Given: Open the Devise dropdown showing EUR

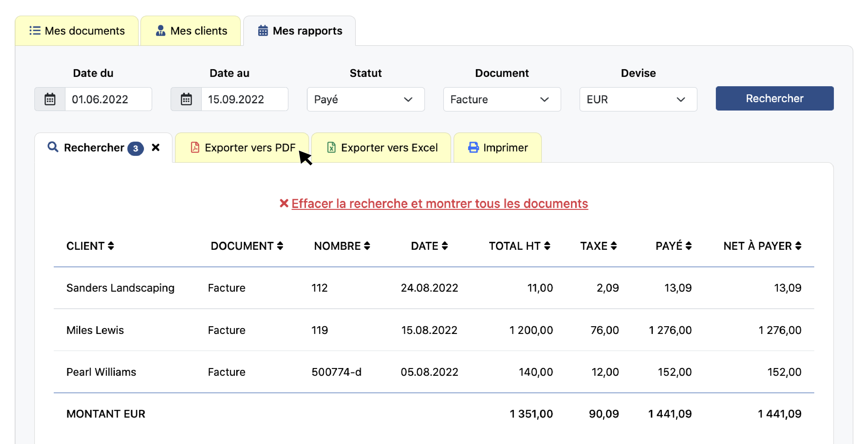Looking at the screenshot, I should [x=638, y=99].
